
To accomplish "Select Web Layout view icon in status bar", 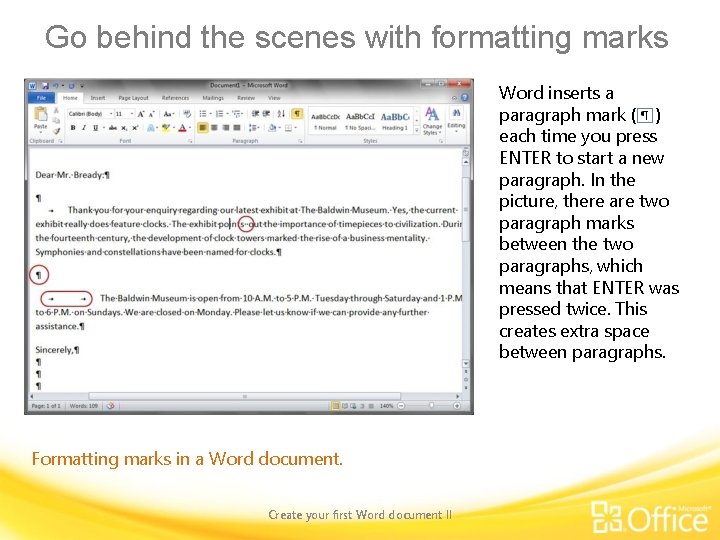I will [353, 406].
